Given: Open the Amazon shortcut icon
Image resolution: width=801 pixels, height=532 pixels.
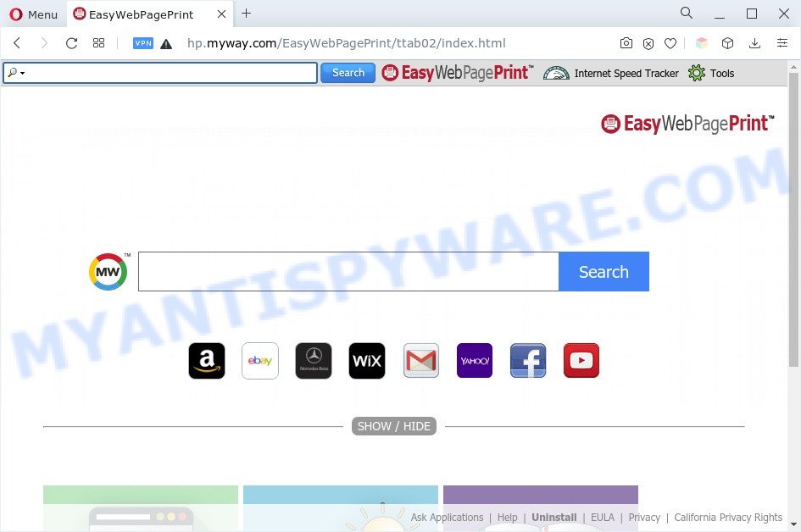Looking at the screenshot, I should point(206,361).
